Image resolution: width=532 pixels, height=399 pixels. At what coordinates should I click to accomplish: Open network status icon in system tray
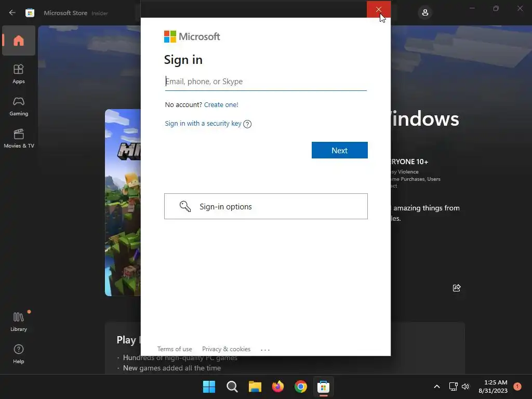click(453, 387)
